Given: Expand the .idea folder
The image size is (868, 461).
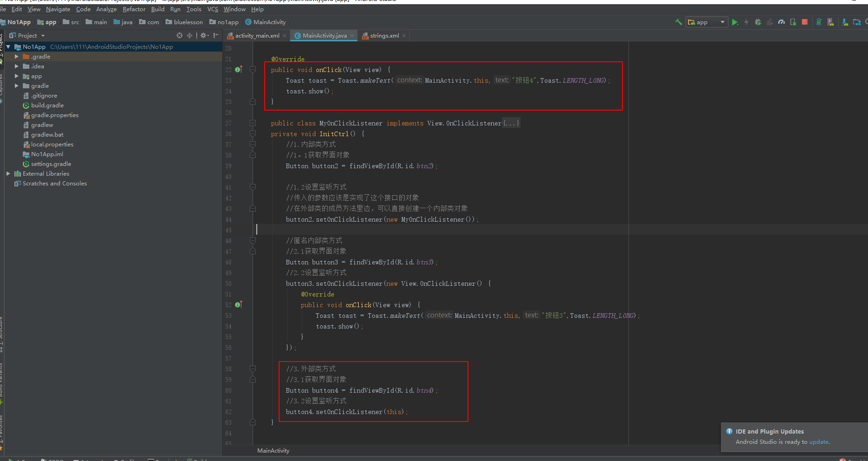Looking at the screenshot, I should point(17,66).
